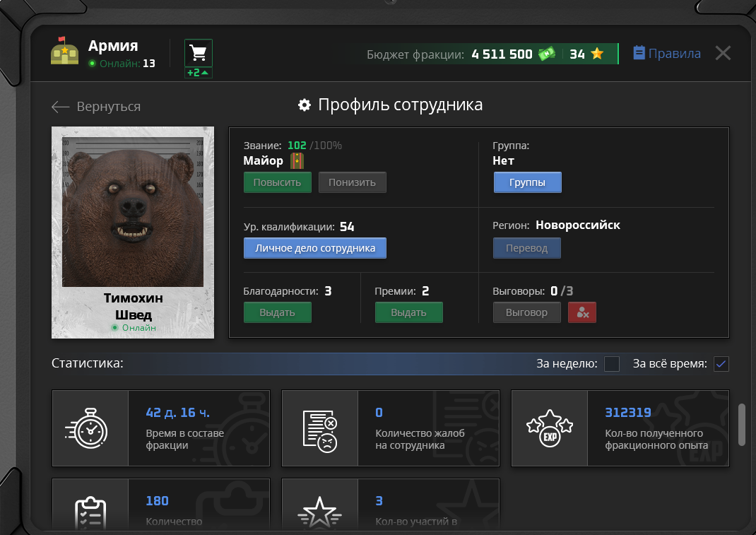Click the vertical scrollbar on right

click(741, 425)
